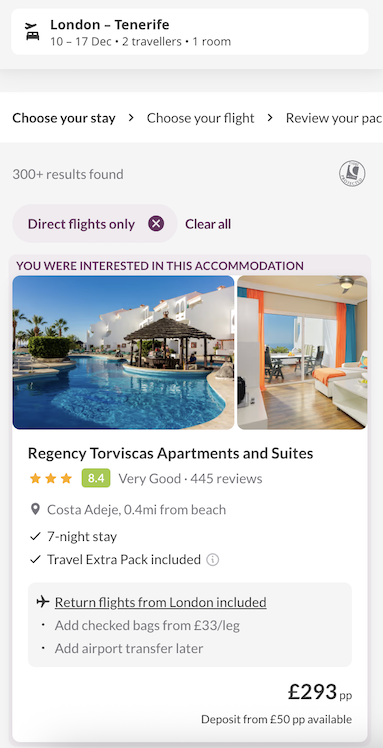The height and width of the screenshot is (748, 383).
Task: Click the airplane icon beside return flights
Action: pos(43,602)
